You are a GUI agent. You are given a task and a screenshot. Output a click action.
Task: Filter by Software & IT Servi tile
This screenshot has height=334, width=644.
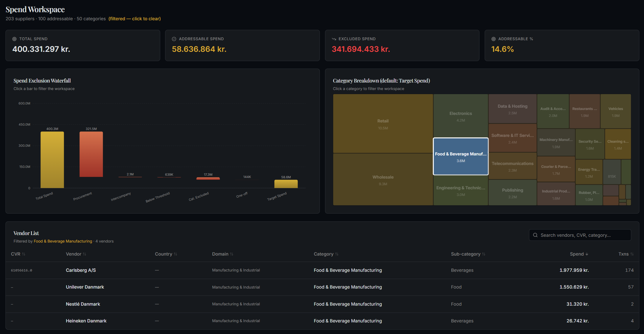(x=512, y=138)
